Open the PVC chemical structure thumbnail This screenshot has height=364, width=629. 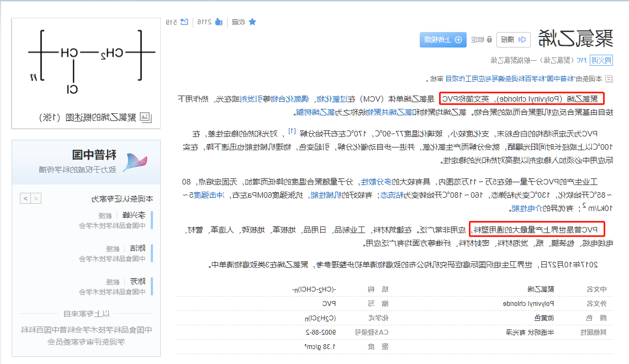pyautogui.click(x=86, y=62)
